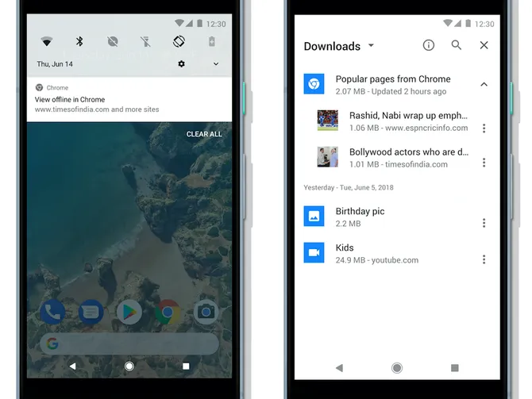532x399 pixels.
Task: Toggle battery saver quick setting
Action: click(212, 41)
